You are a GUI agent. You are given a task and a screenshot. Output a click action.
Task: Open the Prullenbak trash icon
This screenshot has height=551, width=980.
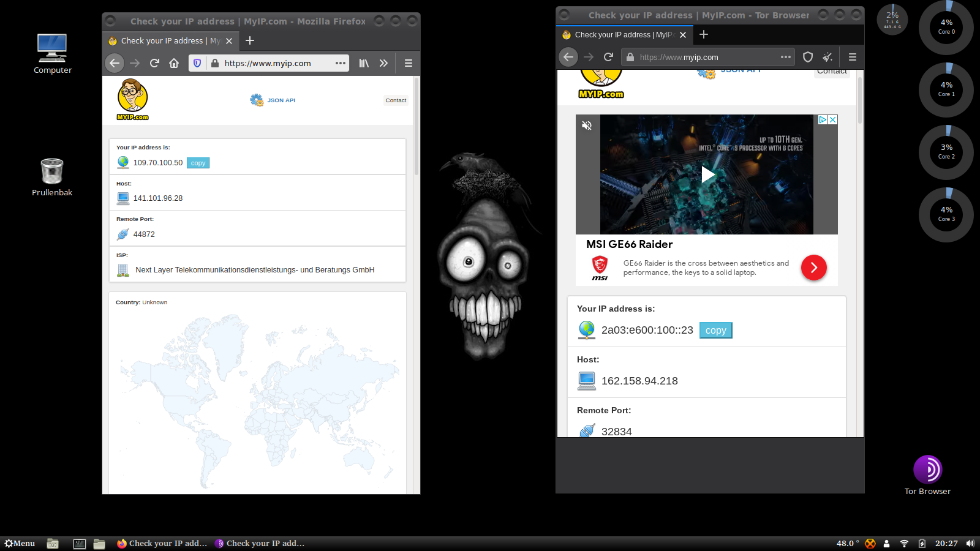click(x=52, y=177)
